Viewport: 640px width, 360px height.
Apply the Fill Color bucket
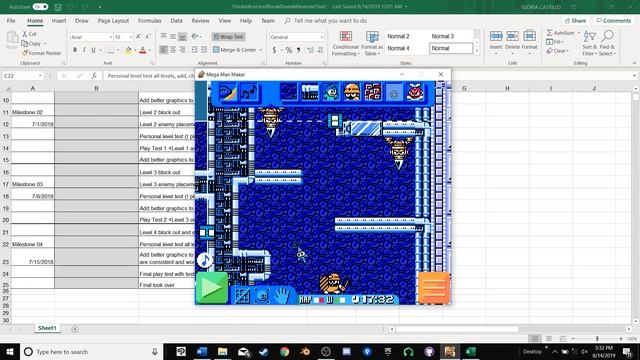(x=128, y=50)
